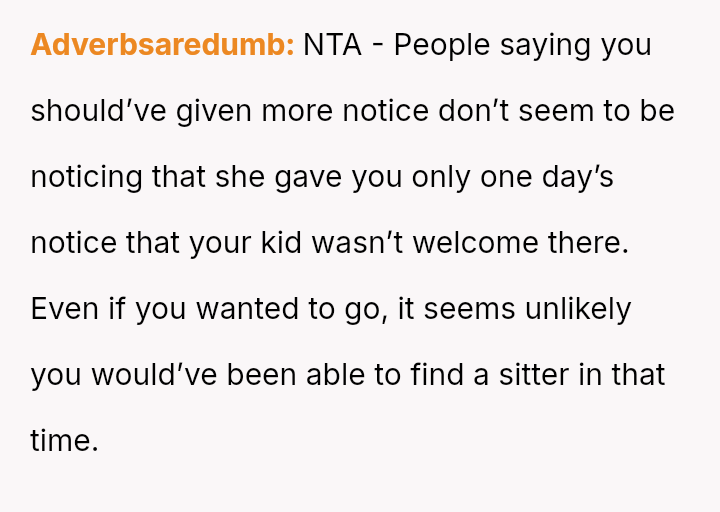
Task: Click the phrase "Even if"
Action: (78, 309)
